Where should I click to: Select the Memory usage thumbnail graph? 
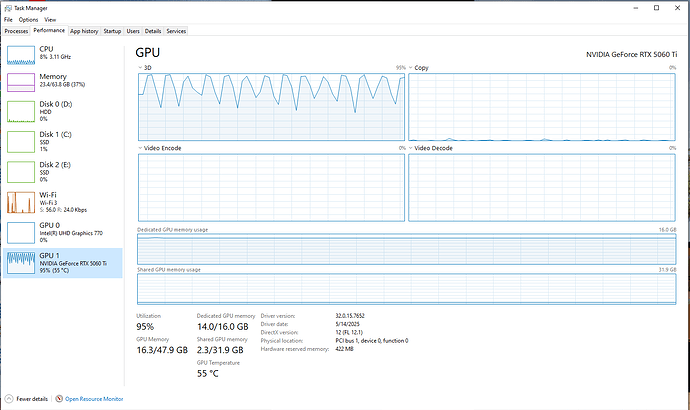(21, 82)
